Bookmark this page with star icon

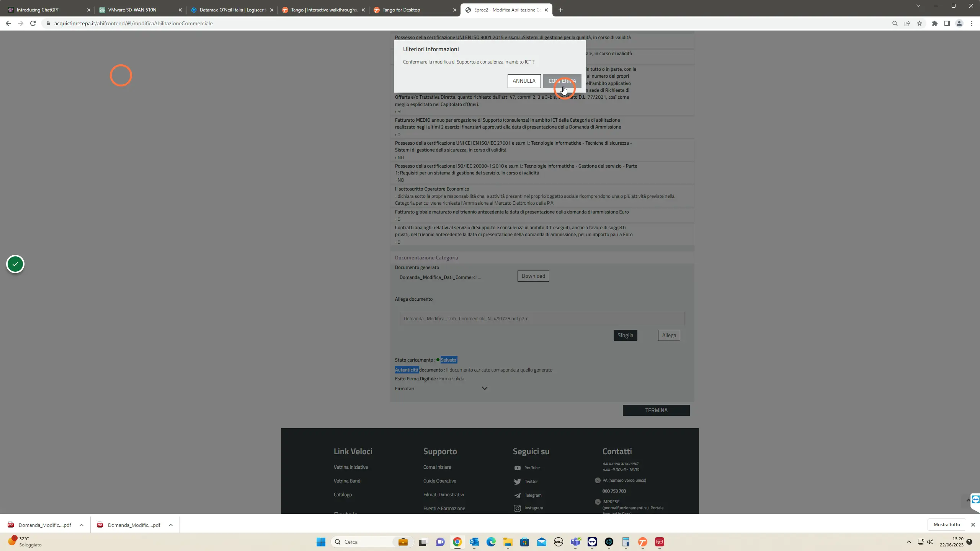coord(920,23)
